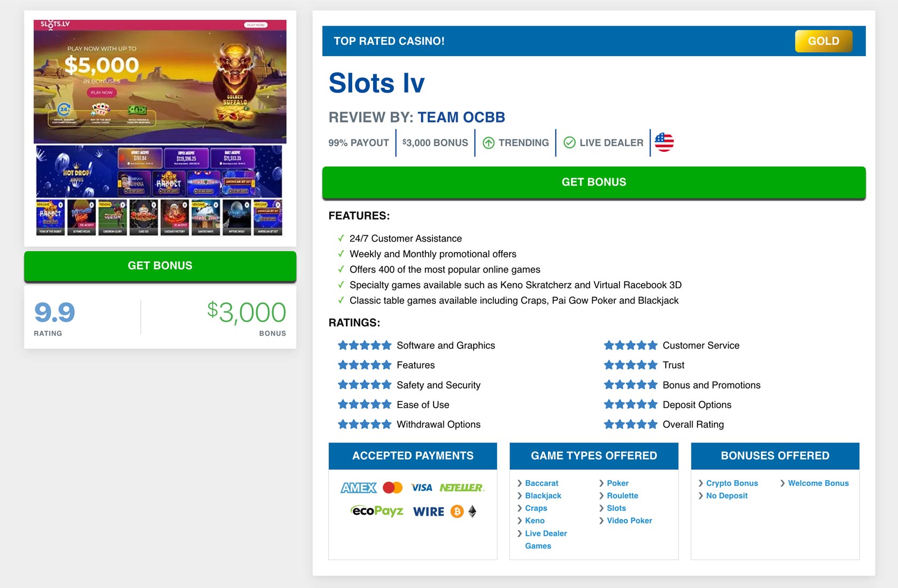The width and height of the screenshot is (898, 588).
Task: Click the Withdrawal Options star rating
Action: point(365,424)
